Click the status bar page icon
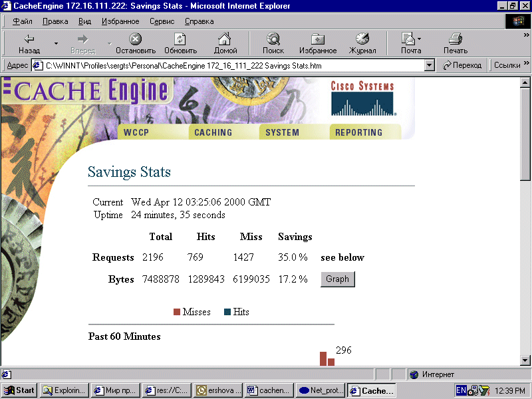532x399 pixels. click(6, 374)
